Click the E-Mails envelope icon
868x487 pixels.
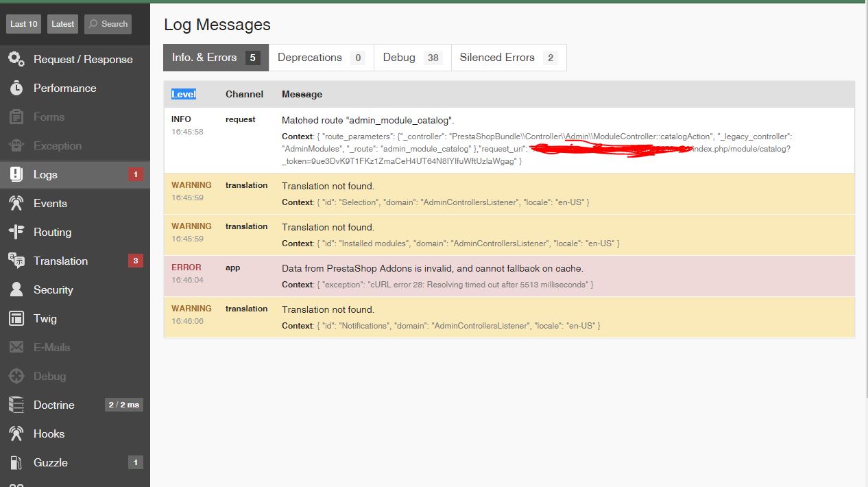click(16, 347)
